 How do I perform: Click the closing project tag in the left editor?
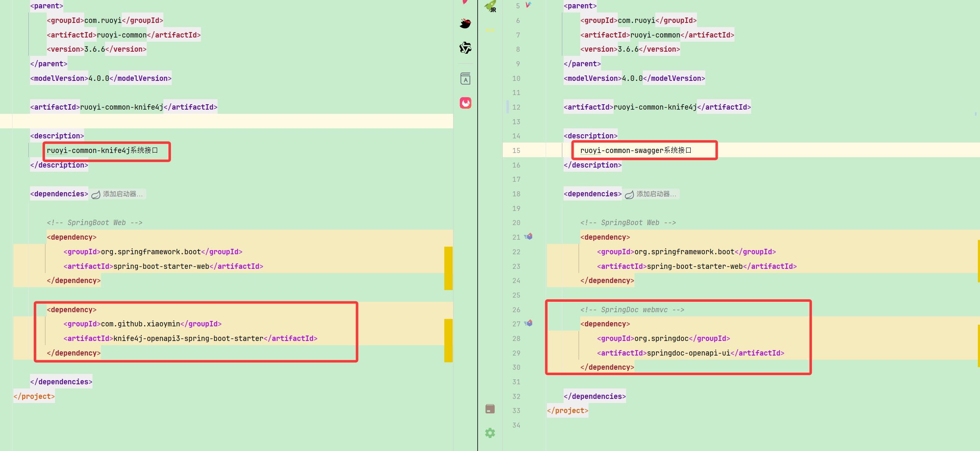click(34, 396)
